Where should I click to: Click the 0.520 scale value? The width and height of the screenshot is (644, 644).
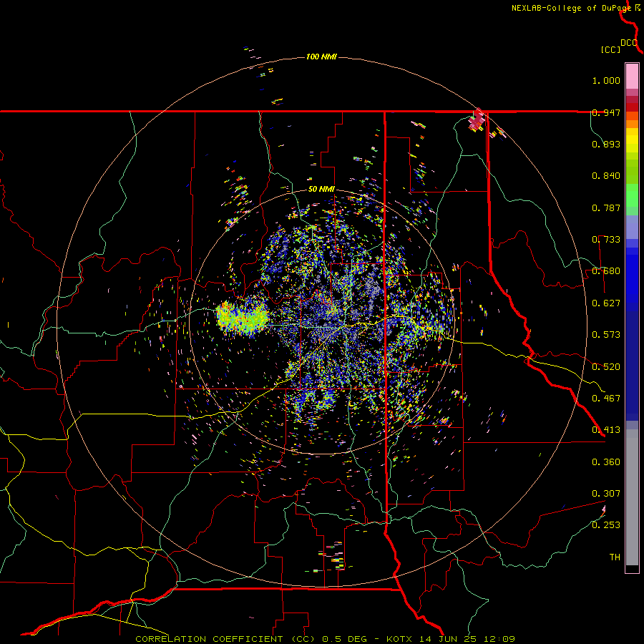coord(606,367)
